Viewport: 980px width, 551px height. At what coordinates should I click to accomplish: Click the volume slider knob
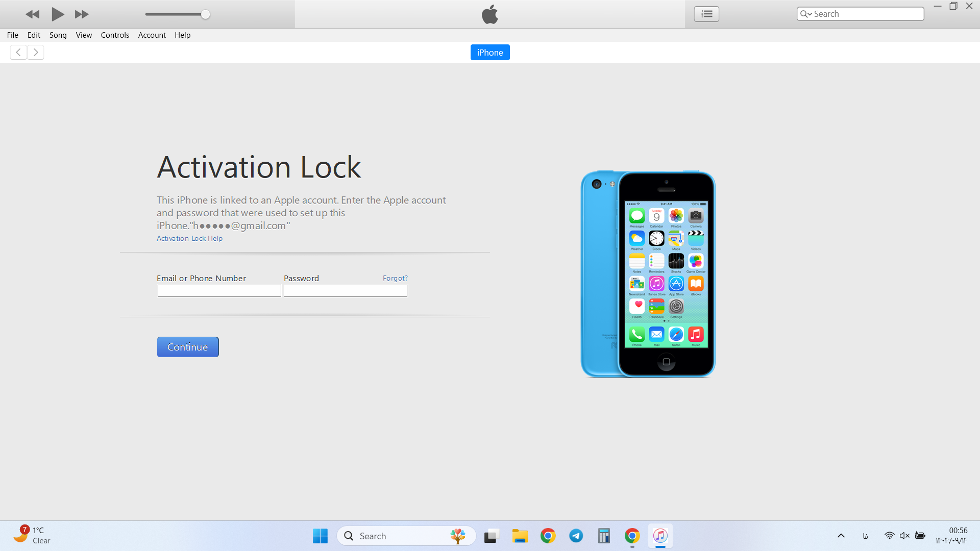tap(205, 14)
